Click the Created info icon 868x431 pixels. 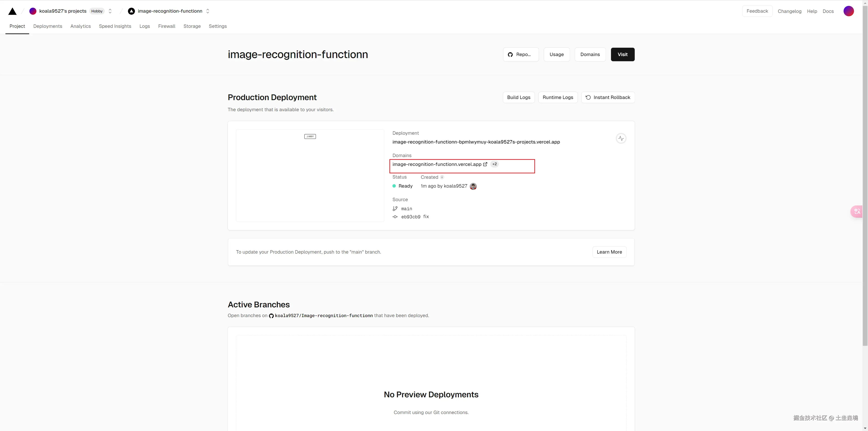442,177
